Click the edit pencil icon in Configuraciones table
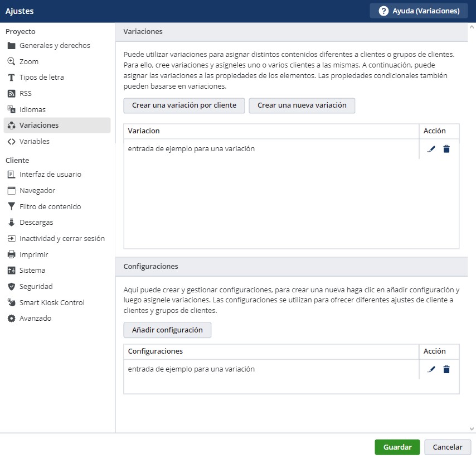Screen dimensions: 476x458 click(431, 369)
